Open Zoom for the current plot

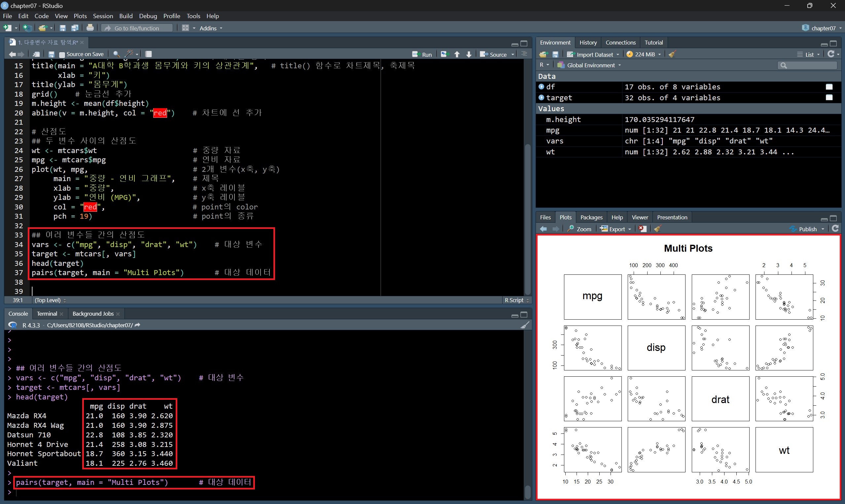click(x=580, y=229)
